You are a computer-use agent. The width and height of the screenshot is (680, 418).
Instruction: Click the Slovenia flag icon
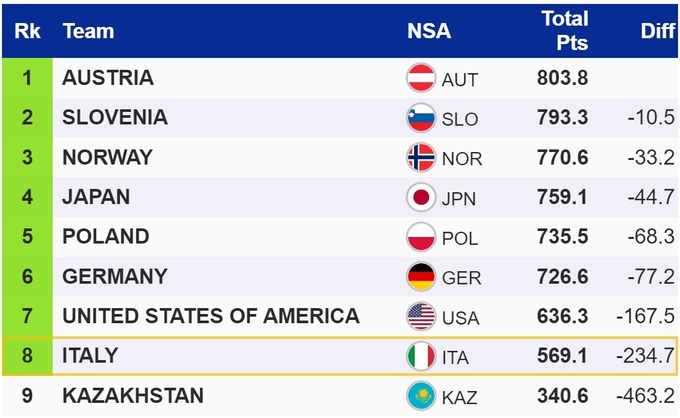pyautogui.click(x=421, y=118)
